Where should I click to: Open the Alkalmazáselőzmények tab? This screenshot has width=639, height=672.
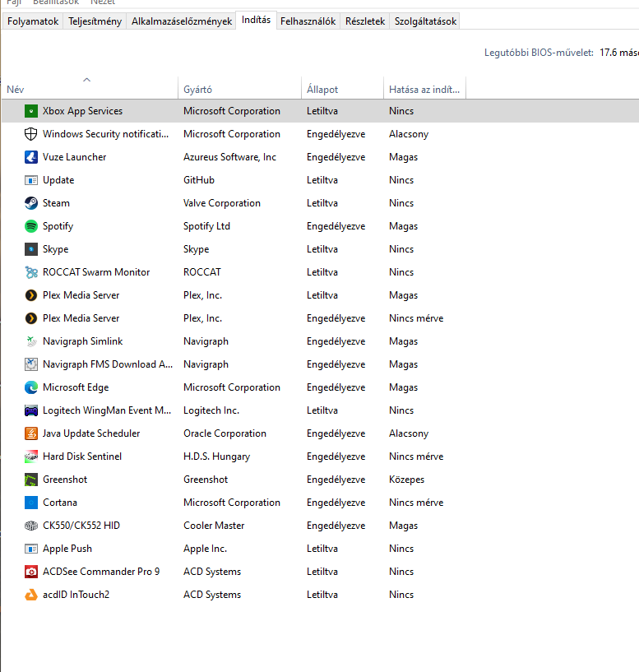point(181,21)
